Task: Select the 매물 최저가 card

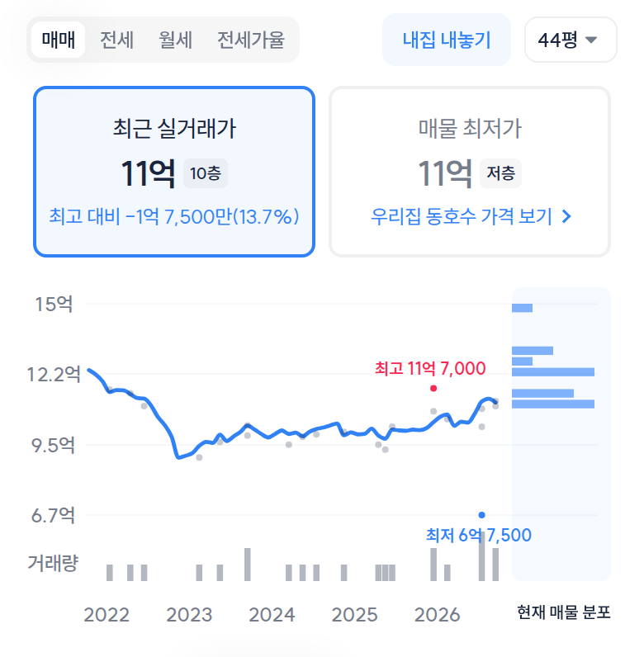Action: pyautogui.click(x=470, y=172)
